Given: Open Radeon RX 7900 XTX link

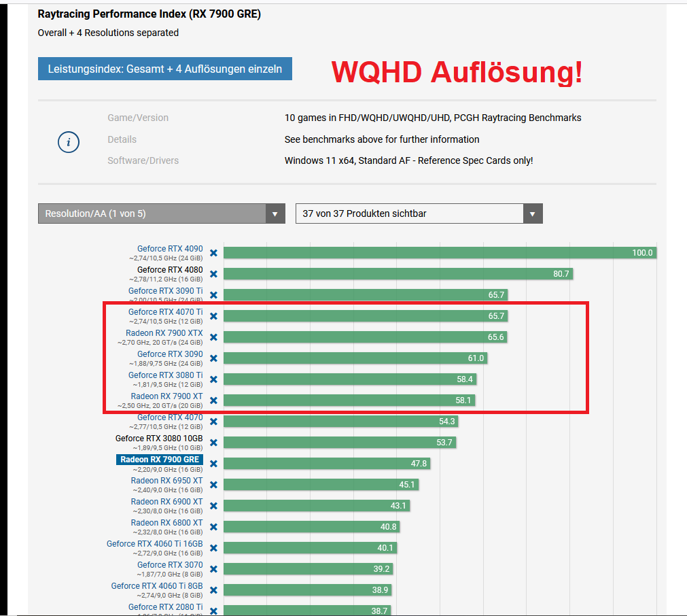Looking at the screenshot, I should (x=164, y=332).
